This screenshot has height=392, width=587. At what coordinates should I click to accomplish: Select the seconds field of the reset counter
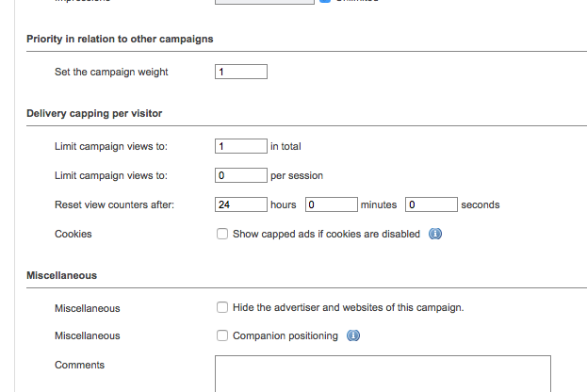tap(432, 204)
